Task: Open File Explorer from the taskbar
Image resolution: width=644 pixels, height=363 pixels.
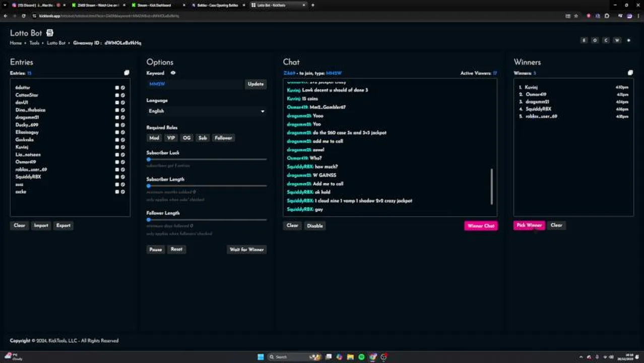Action: coord(350,357)
